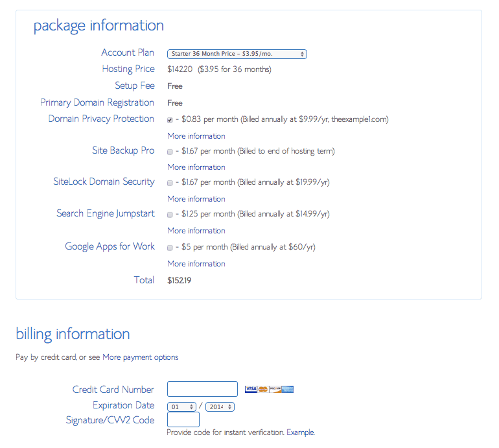Click the billing information heading
This screenshot has height=448, width=499.
click(73, 335)
